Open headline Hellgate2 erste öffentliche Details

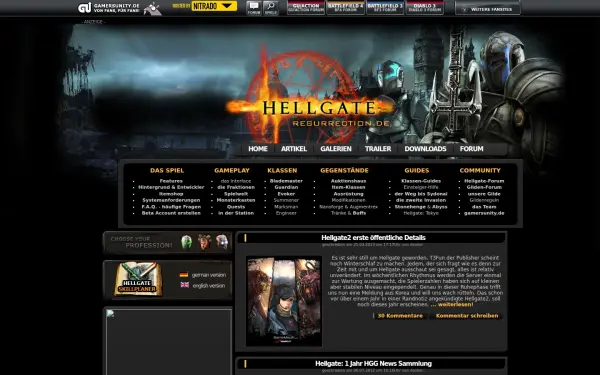pos(373,238)
